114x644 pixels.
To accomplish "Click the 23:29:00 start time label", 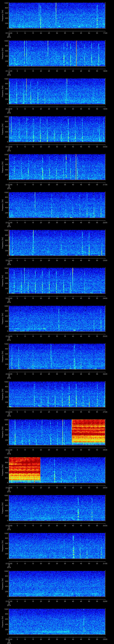I will pyautogui.click(x=9, y=525).
